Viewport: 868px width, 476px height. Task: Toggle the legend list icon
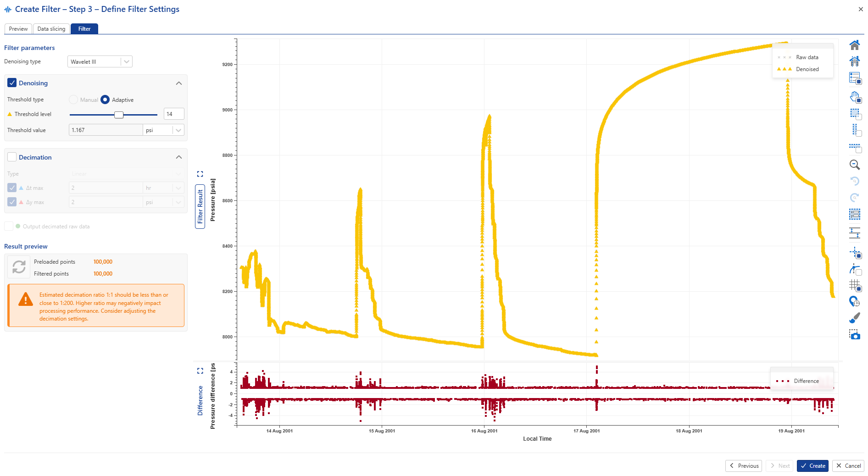click(x=854, y=78)
